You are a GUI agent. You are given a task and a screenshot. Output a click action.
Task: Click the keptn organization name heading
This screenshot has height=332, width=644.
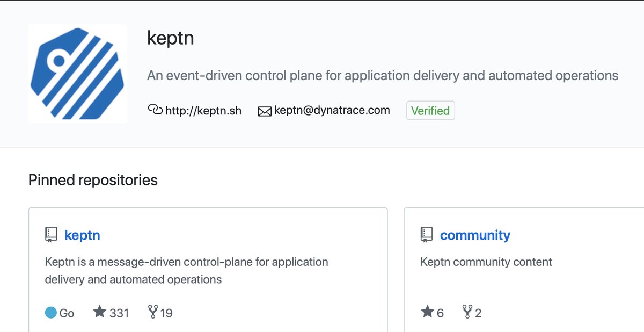[171, 39]
